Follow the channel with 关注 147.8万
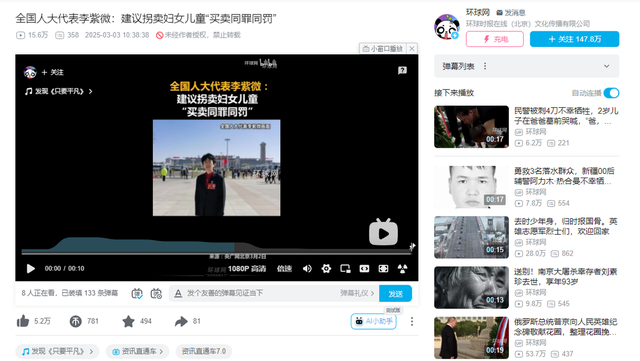 (574, 39)
